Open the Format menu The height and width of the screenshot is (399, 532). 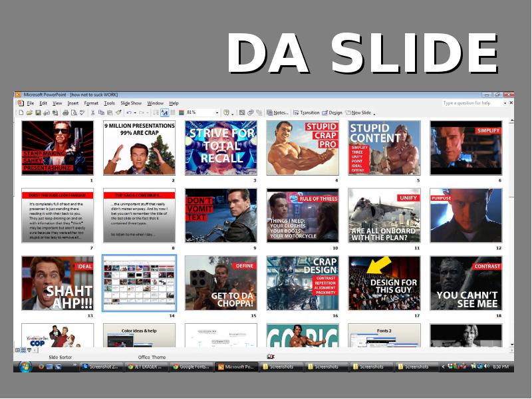pyautogui.click(x=91, y=103)
